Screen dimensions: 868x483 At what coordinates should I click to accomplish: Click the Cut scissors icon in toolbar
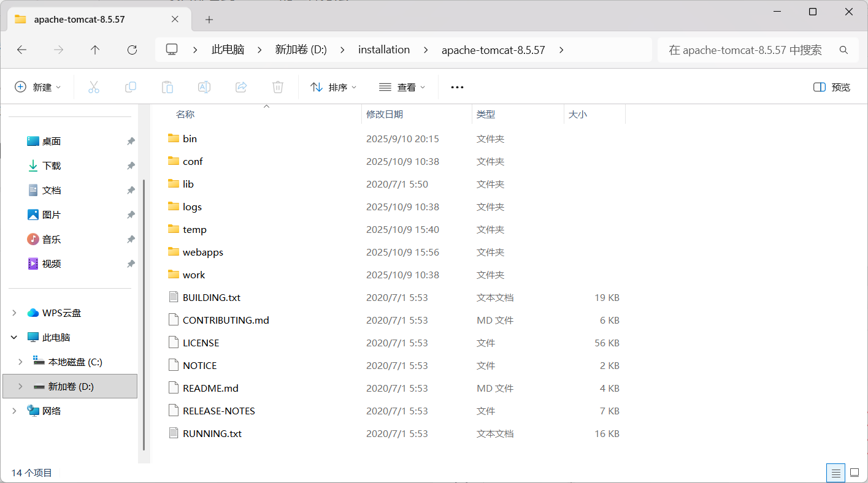point(94,87)
